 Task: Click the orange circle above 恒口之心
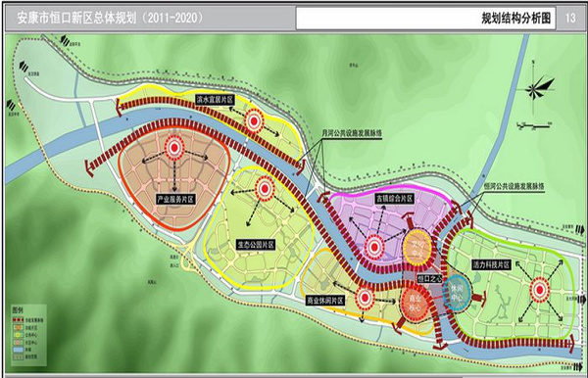click(x=417, y=248)
